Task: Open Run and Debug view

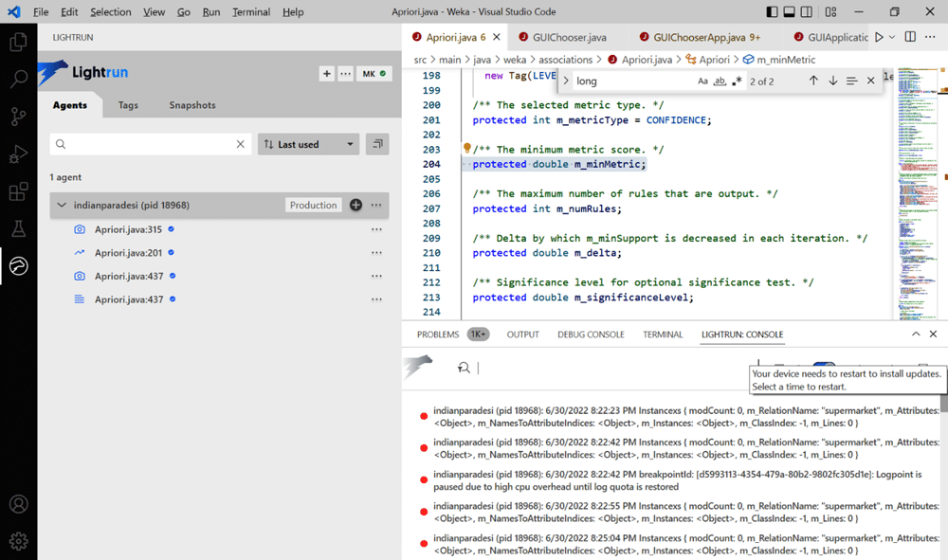Action: (x=18, y=154)
